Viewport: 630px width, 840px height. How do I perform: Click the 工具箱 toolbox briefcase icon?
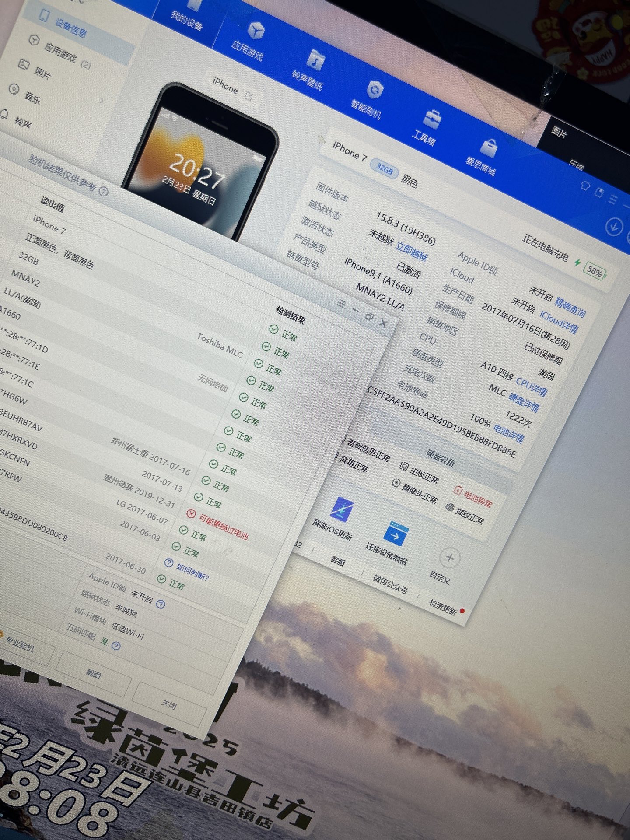coord(433,119)
